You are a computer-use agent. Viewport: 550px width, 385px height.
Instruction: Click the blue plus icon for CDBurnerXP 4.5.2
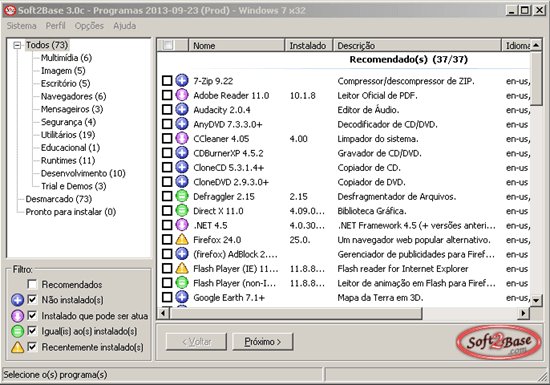[182, 153]
